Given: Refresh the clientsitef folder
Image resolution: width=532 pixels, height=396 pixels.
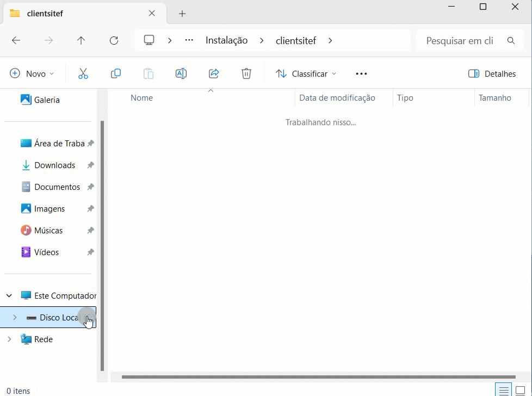Looking at the screenshot, I should point(114,41).
